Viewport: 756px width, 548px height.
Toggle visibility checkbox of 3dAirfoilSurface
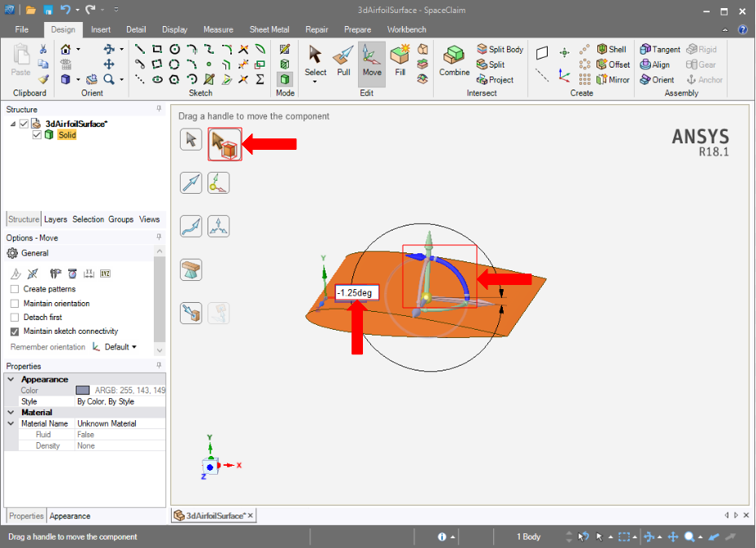24,124
